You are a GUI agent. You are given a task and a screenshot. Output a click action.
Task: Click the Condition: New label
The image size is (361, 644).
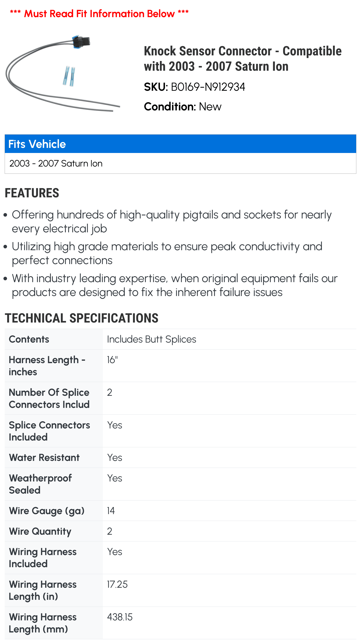[182, 106]
